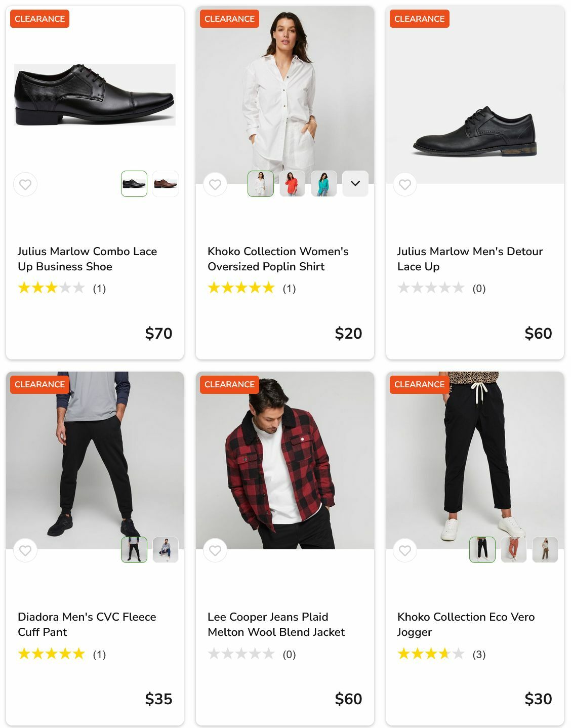Select the second colour swatch for the Diadora Fleece Cuff Pant
Screen dimensions: 571x728
click(x=166, y=550)
